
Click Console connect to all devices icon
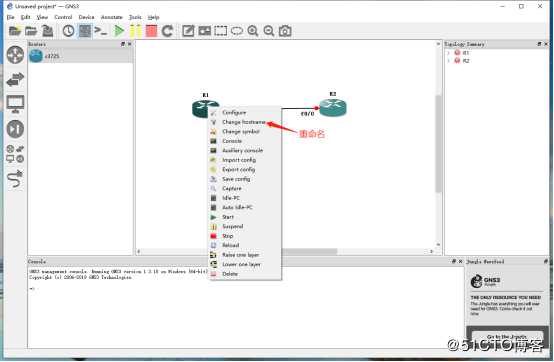pyautogui.click(x=101, y=31)
